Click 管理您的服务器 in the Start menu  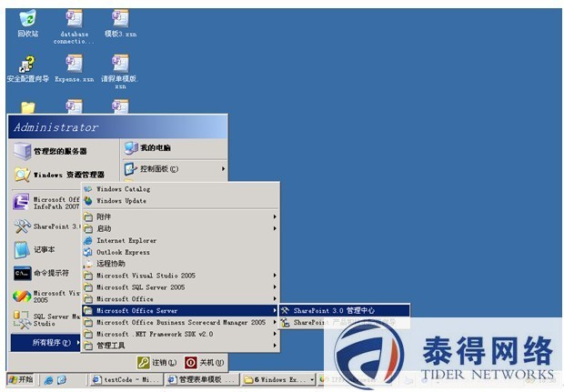[64, 151]
